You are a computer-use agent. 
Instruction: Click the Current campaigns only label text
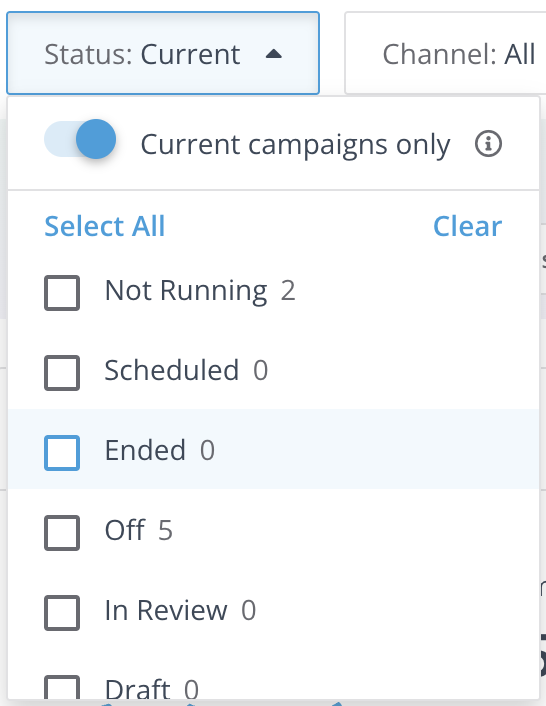coord(295,145)
